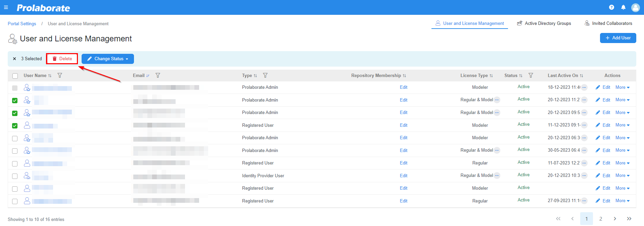Expand More menu for 18-12-2023 row
644x226 pixels.
click(623, 87)
